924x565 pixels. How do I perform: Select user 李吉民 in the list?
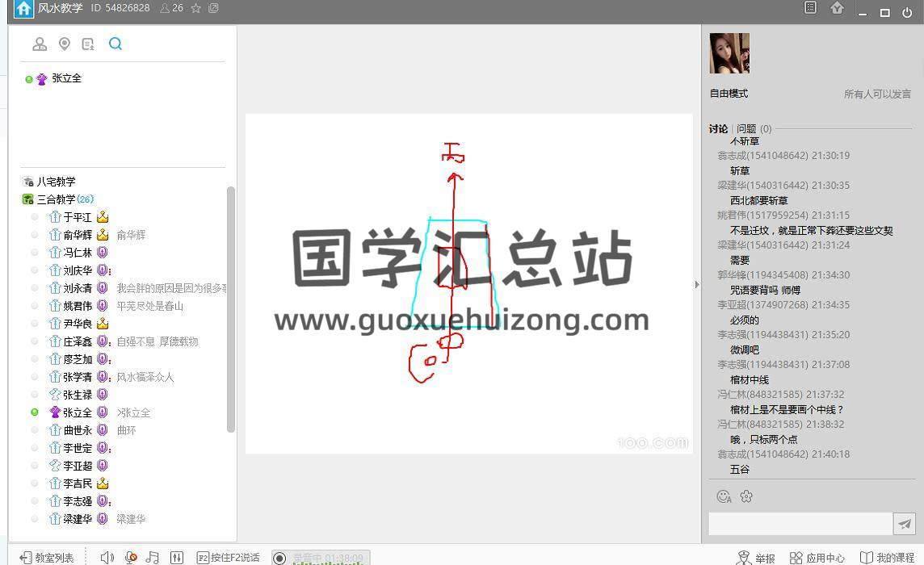tap(78, 483)
